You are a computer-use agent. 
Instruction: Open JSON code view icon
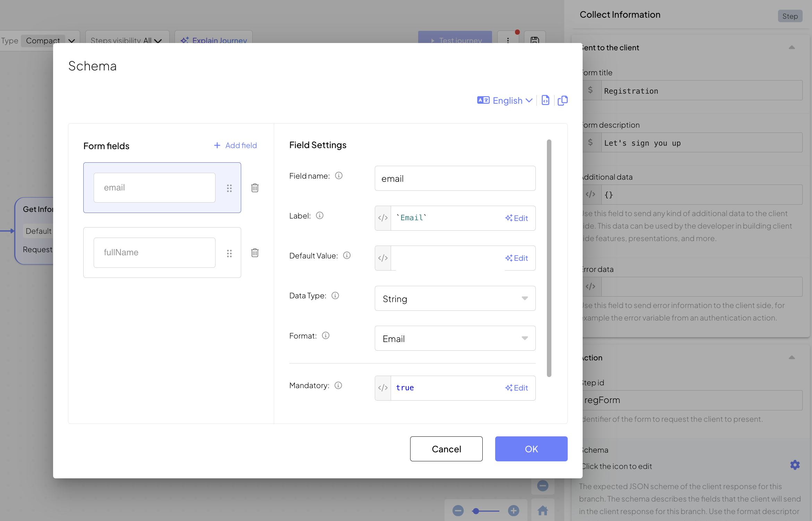tap(545, 100)
